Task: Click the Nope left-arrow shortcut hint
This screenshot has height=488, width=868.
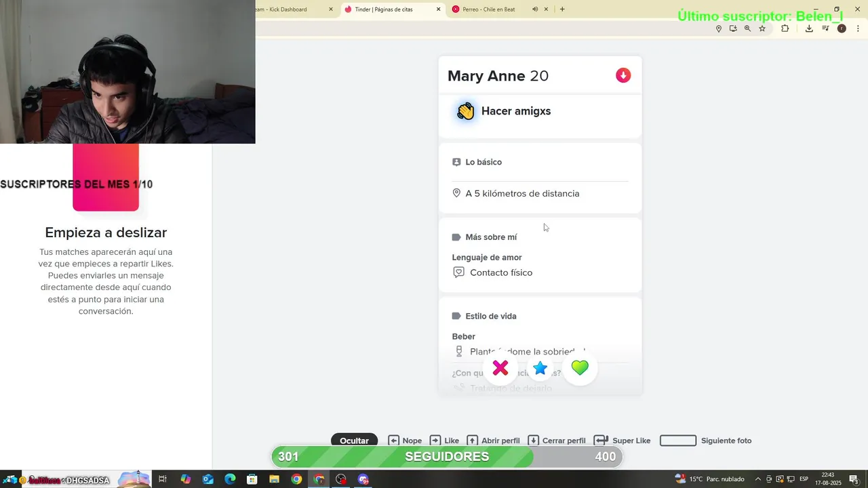Action: point(405,441)
